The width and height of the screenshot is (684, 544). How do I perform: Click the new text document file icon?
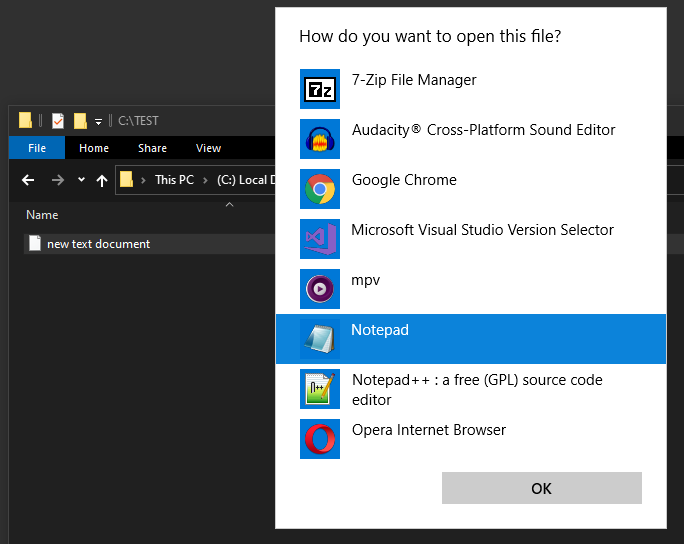point(35,243)
